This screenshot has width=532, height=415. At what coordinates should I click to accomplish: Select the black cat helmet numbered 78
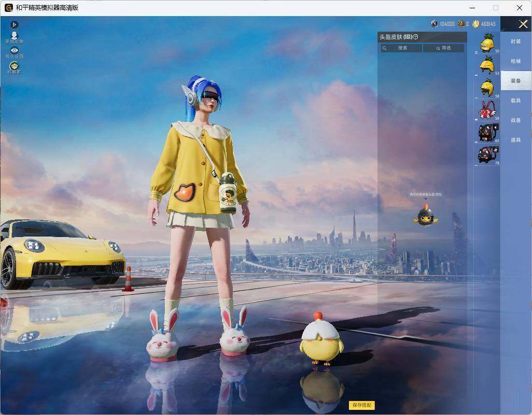click(x=487, y=155)
